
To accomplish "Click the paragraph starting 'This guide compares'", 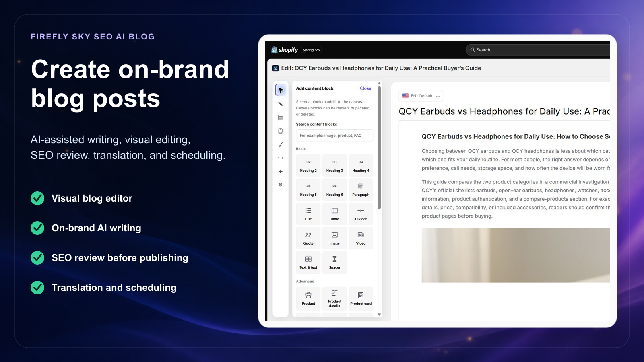I will [516, 199].
